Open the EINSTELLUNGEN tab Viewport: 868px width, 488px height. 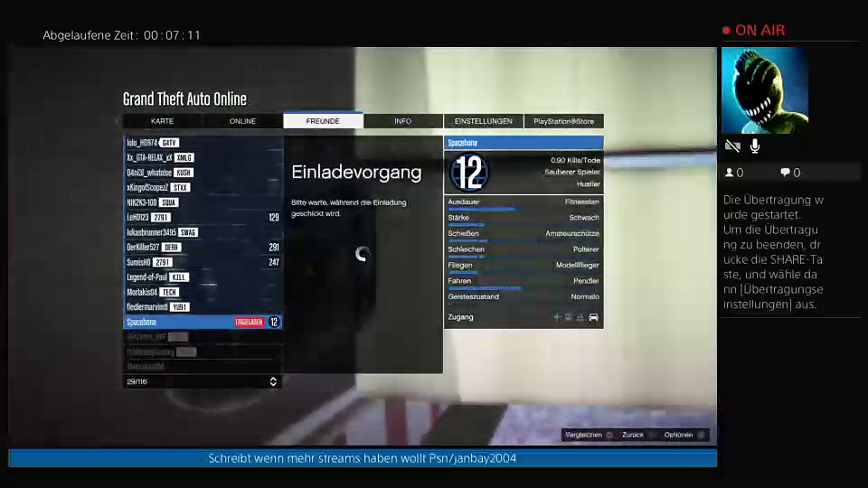click(x=483, y=121)
